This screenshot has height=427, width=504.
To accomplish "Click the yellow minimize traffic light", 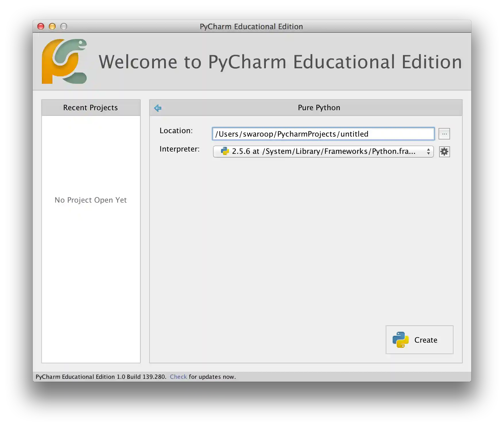I will click(x=53, y=26).
